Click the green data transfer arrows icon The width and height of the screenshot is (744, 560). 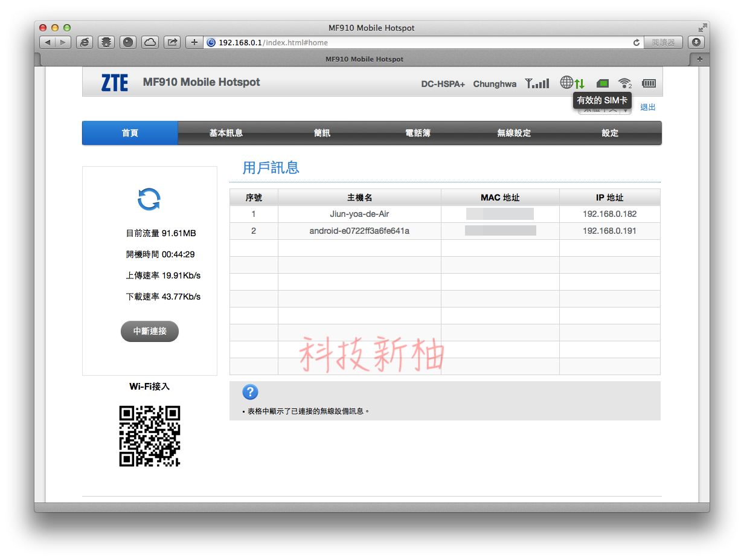pyautogui.click(x=580, y=84)
